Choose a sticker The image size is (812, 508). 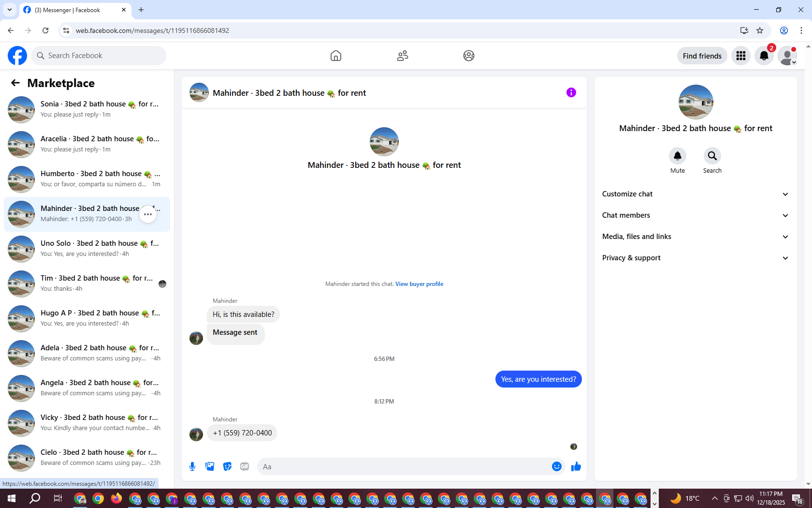(227, 466)
